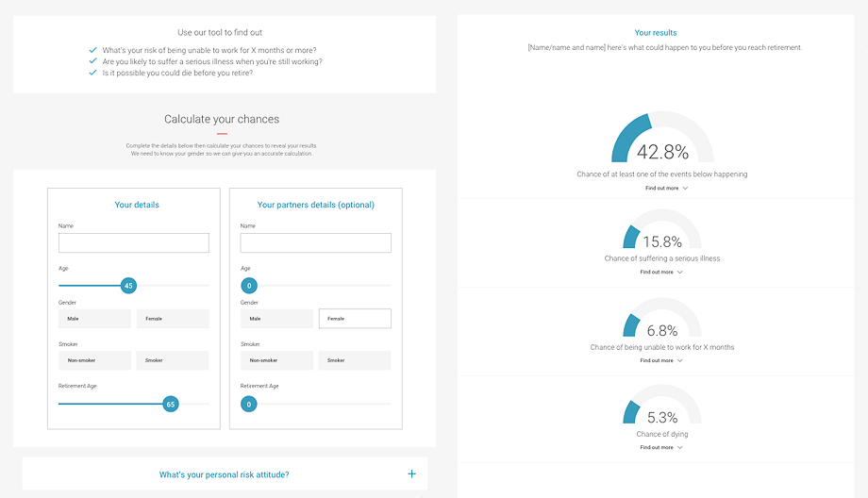
Task: Click the 42.8% chance gauge graphic
Action: pyautogui.click(x=662, y=137)
